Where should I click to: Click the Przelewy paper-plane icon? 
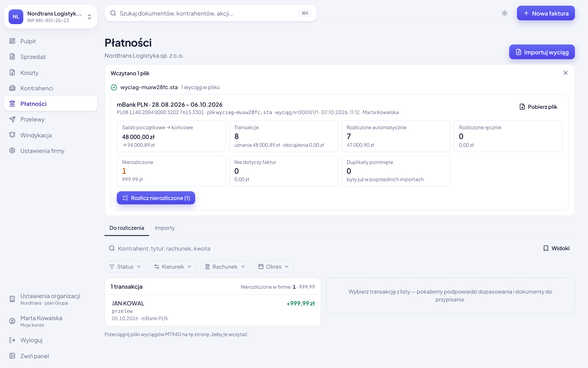[x=12, y=119]
